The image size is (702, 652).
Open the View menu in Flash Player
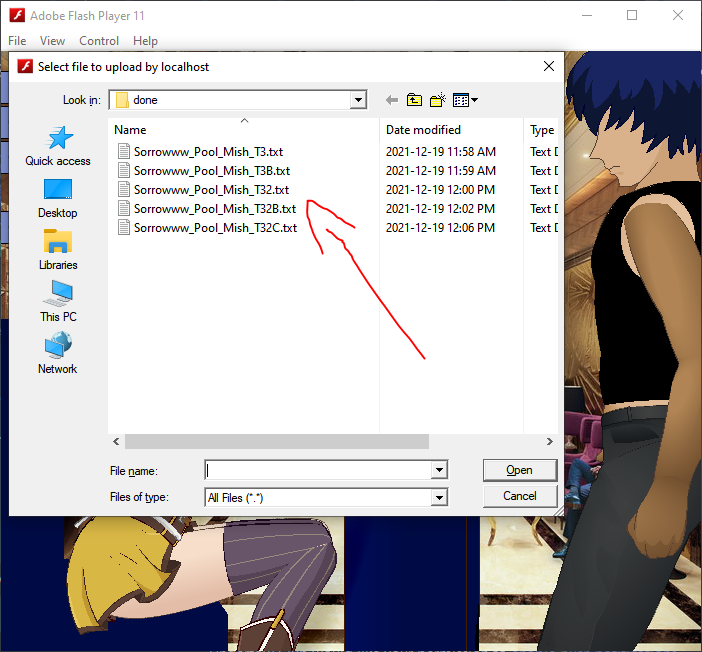click(52, 41)
